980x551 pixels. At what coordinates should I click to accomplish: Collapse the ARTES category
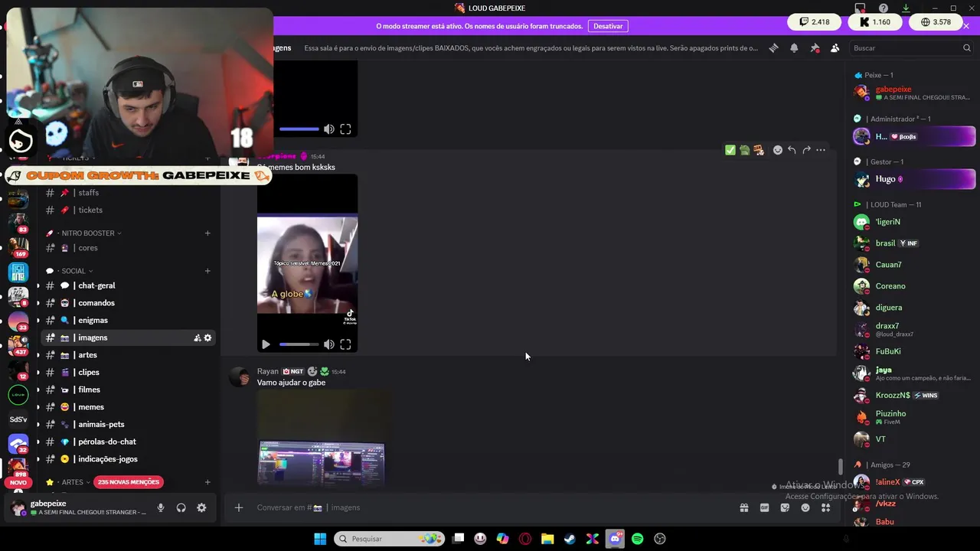72,482
